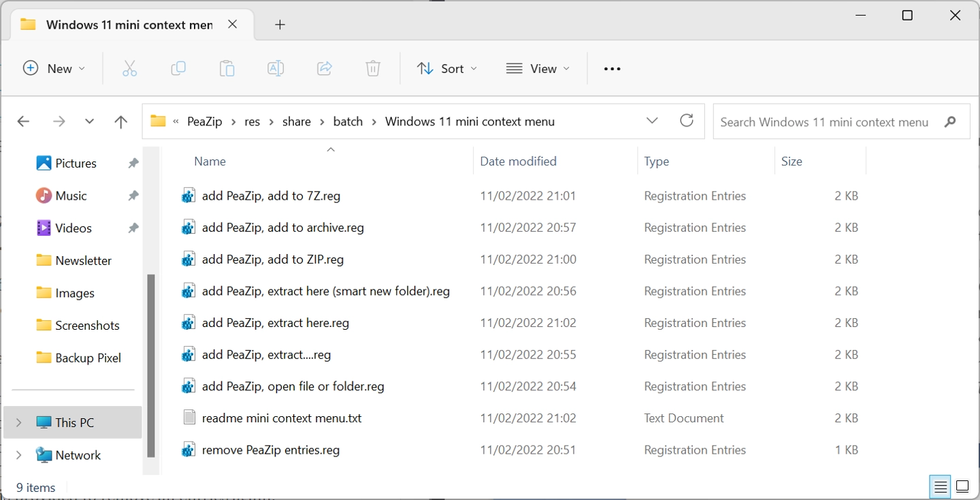Sort by Date modified column header
The width and height of the screenshot is (980, 500).
(518, 161)
